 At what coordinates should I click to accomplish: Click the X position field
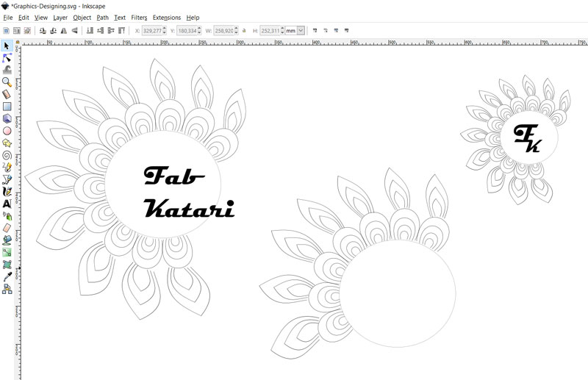pos(152,30)
